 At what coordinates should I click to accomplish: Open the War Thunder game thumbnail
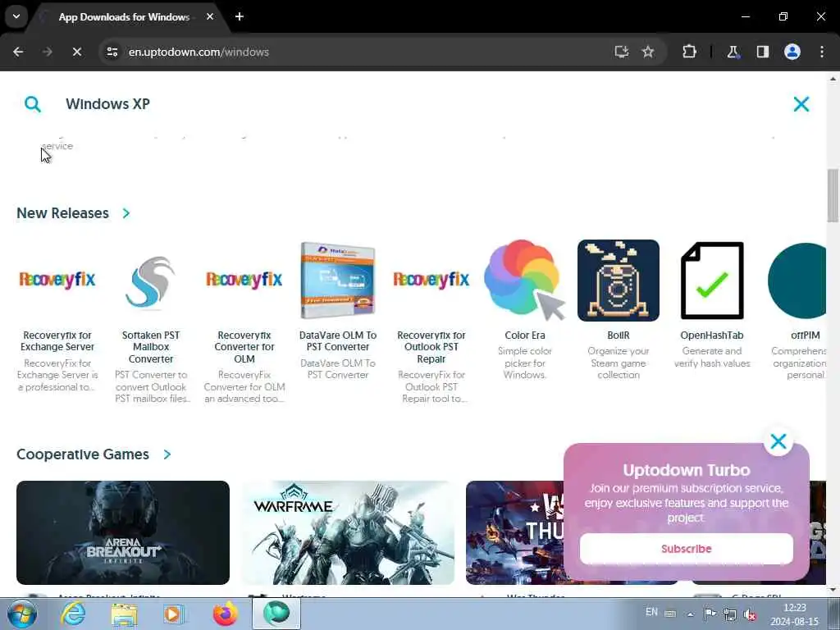coord(514,532)
